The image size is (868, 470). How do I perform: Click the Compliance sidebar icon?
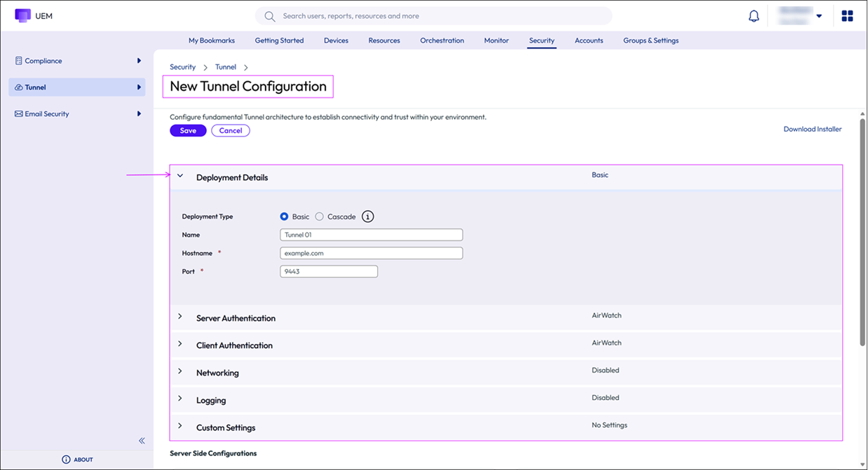pyautogui.click(x=19, y=61)
